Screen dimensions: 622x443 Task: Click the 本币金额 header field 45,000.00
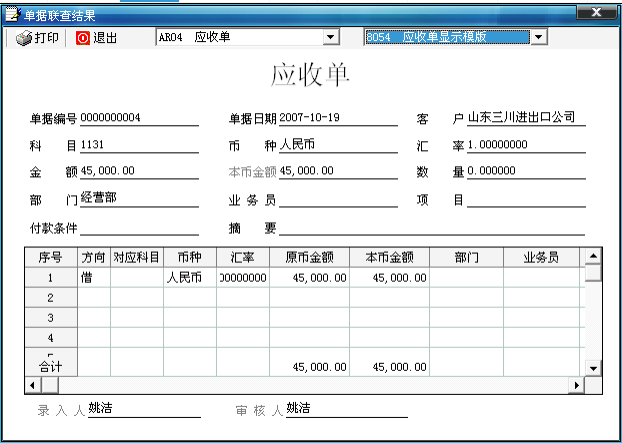pos(338,172)
